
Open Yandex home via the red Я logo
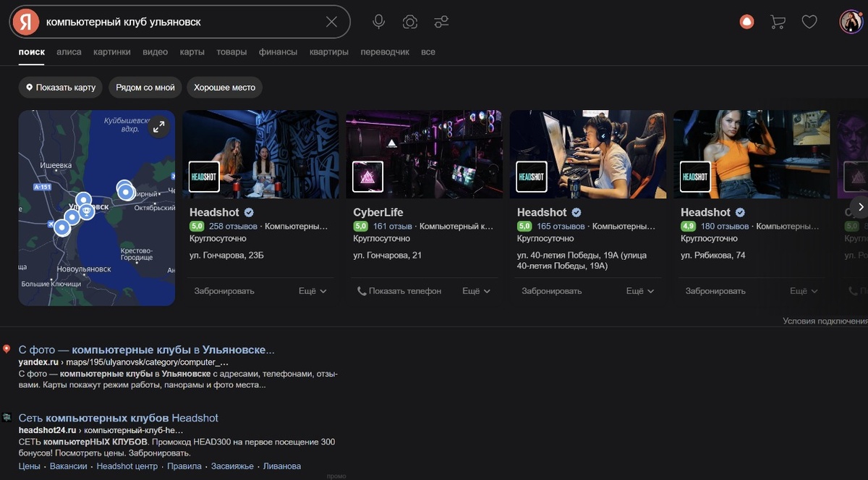(x=26, y=22)
